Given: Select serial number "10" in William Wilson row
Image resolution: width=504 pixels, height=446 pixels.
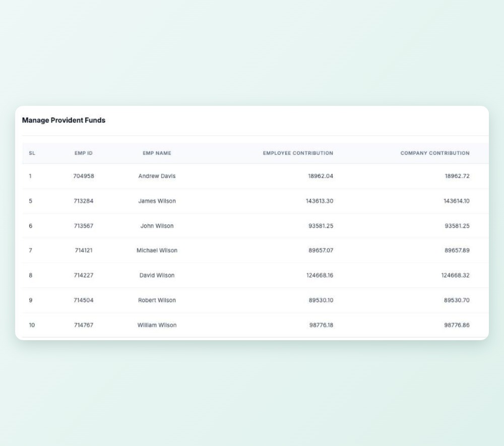Looking at the screenshot, I should point(32,325).
